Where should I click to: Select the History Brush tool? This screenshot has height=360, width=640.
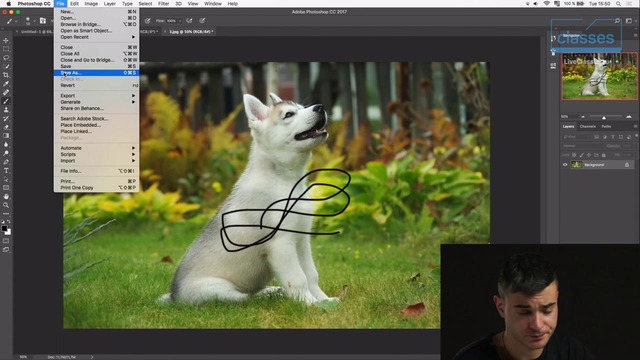click(x=6, y=118)
